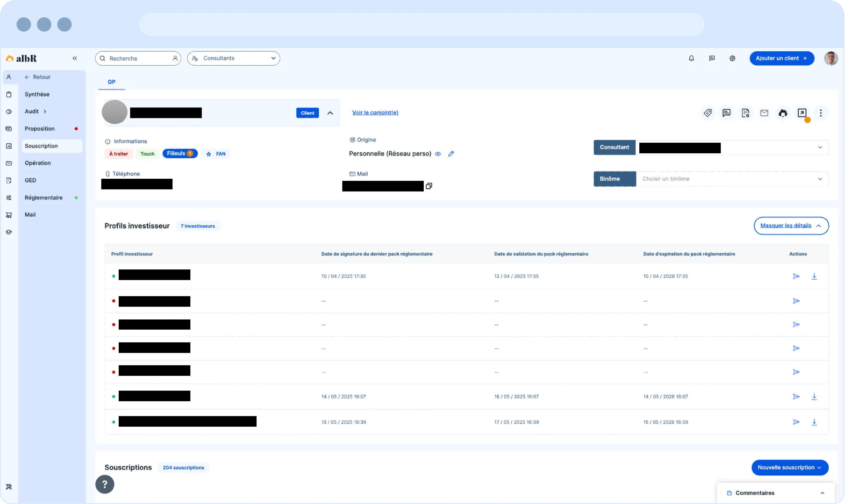Select the GP tab
Screen dimensions: 845x504
[x=112, y=82]
